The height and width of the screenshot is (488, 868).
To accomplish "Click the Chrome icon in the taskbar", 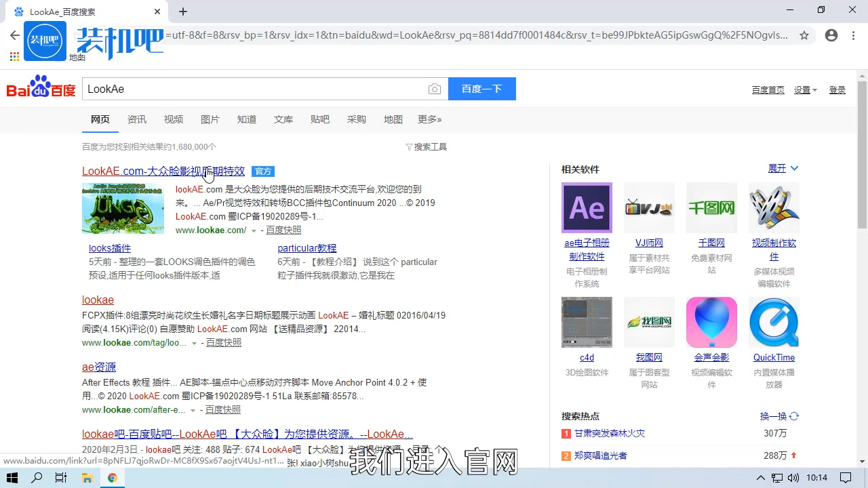I will tap(113, 478).
